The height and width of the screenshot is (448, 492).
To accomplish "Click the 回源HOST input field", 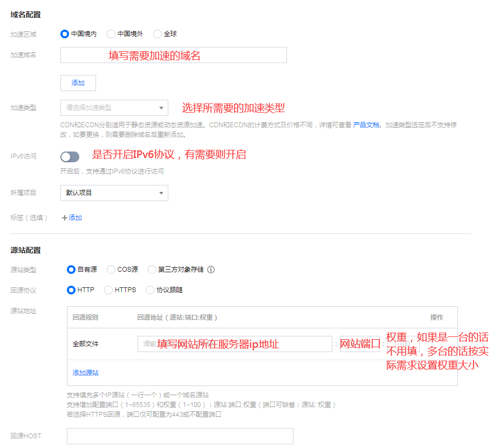I will tap(180, 436).
